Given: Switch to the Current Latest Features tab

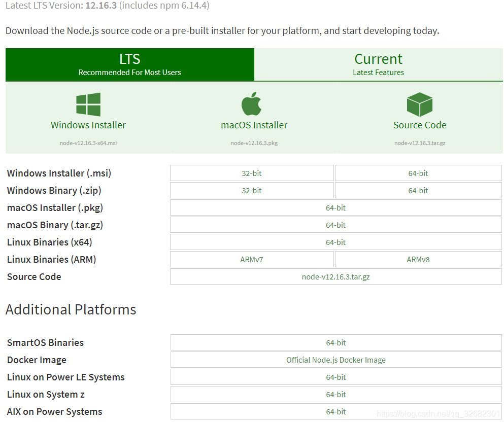Looking at the screenshot, I should [x=378, y=64].
